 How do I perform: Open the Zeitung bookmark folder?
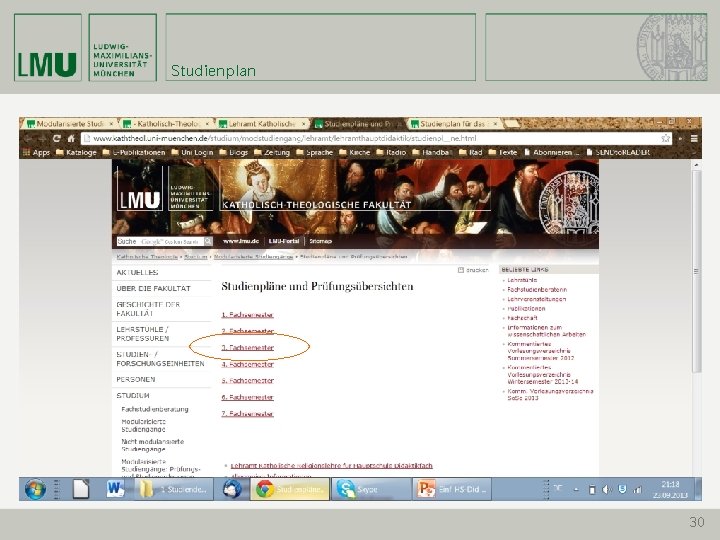272,152
